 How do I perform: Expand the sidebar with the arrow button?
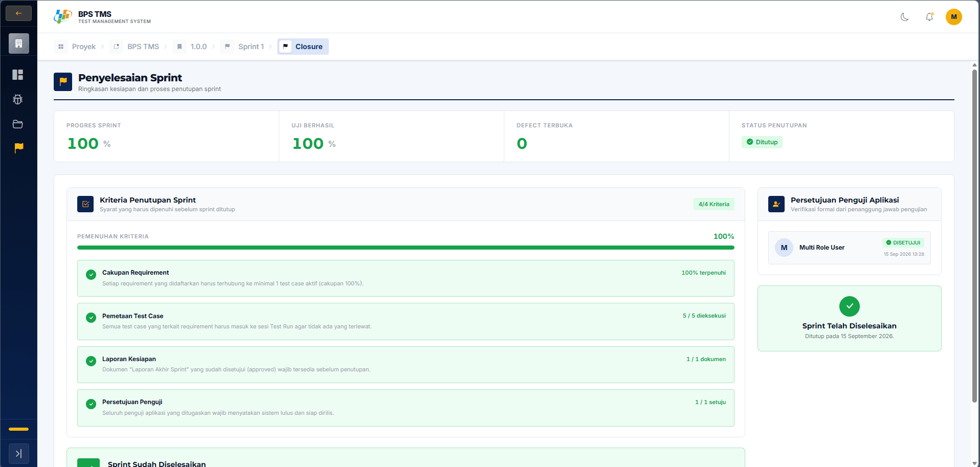coord(19,454)
